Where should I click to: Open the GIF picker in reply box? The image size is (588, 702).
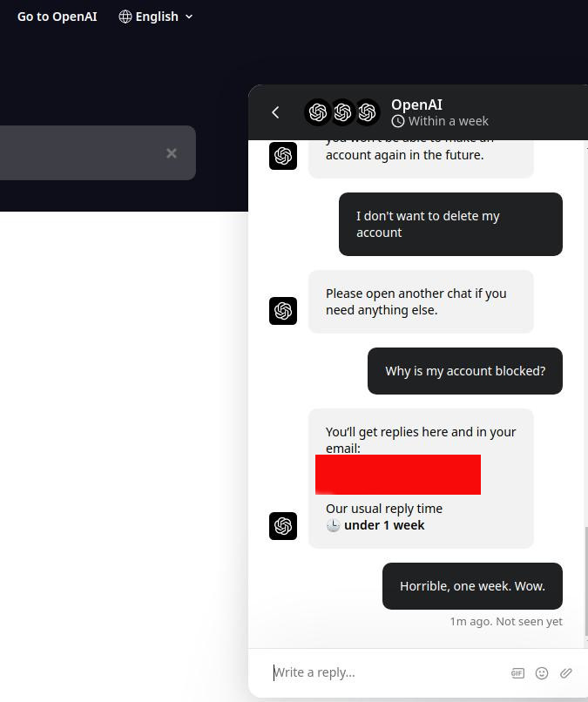coord(517,672)
